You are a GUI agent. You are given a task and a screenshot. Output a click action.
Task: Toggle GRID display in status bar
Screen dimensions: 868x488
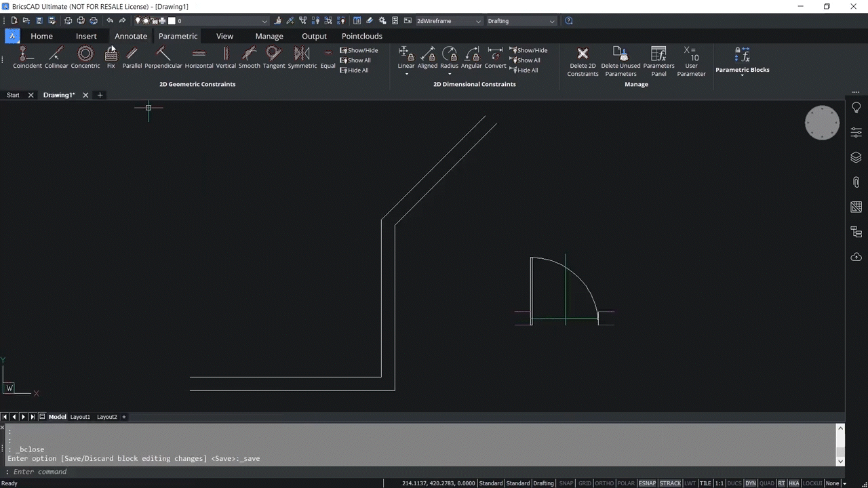(x=585, y=483)
